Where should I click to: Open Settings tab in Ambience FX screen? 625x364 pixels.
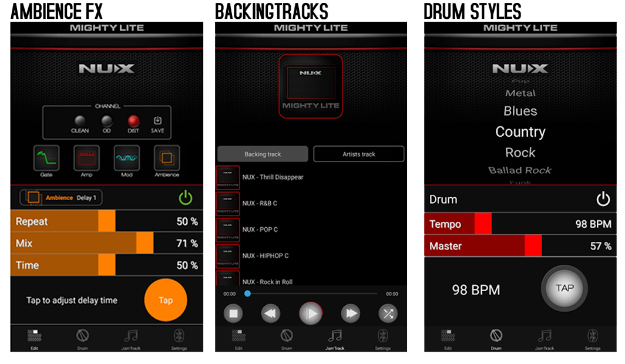179,339
